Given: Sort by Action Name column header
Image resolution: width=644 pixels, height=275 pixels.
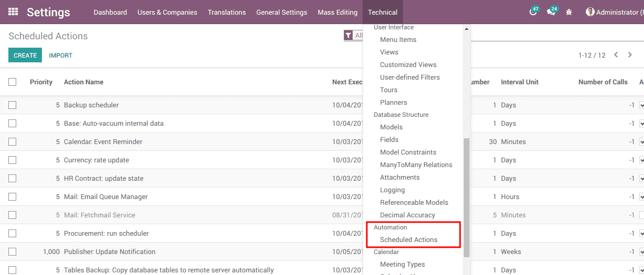Looking at the screenshot, I should tap(83, 82).
